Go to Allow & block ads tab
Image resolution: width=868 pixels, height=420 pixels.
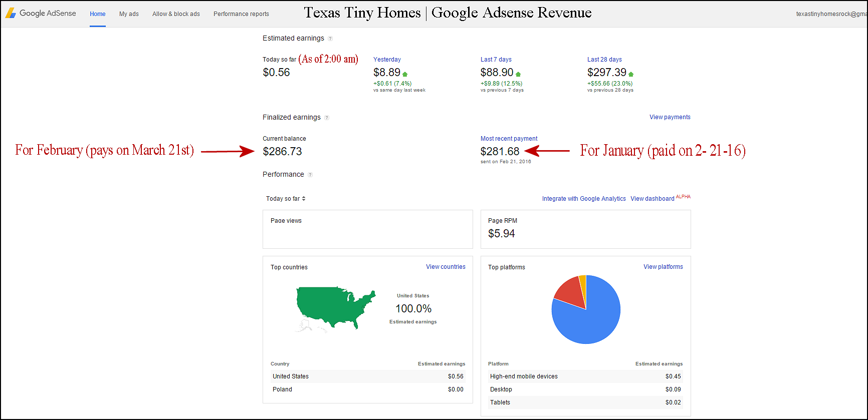176,14
